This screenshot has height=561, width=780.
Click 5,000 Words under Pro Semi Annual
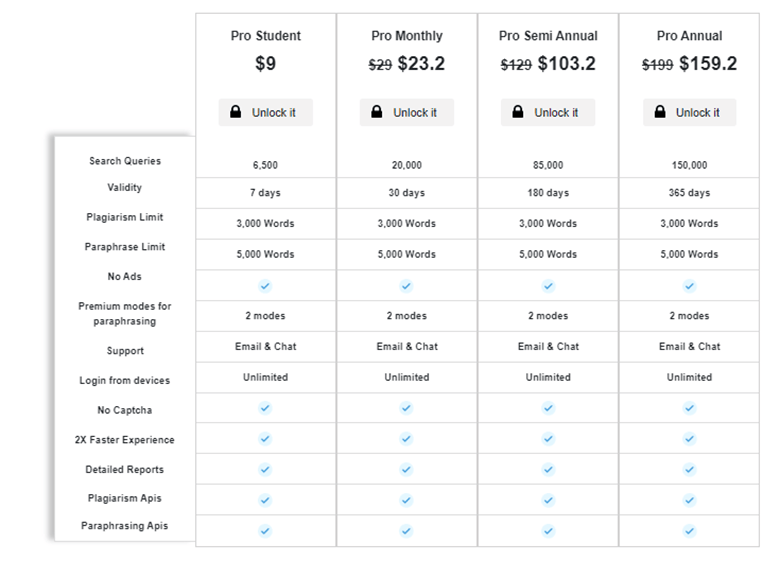click(548, 254)
